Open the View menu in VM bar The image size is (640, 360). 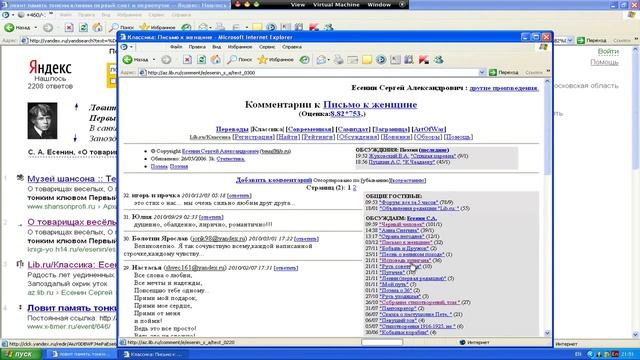pyautogui.click(x=298, y=4)
